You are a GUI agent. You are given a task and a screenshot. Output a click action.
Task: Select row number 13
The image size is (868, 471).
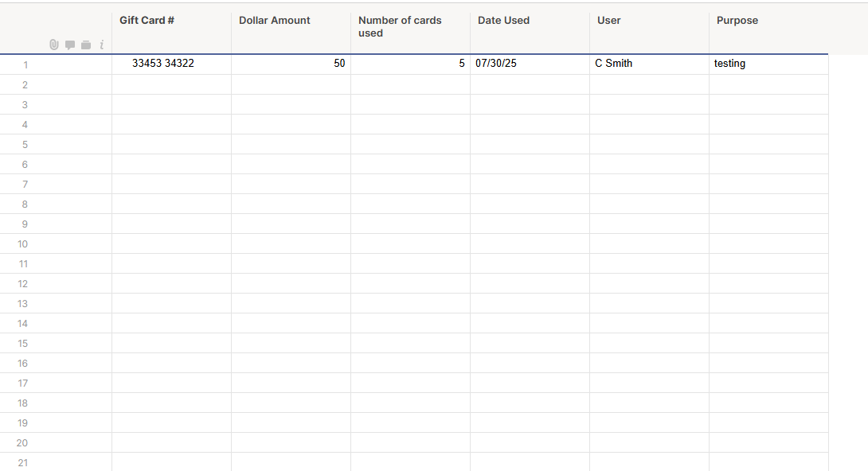[x=23, y=303]
